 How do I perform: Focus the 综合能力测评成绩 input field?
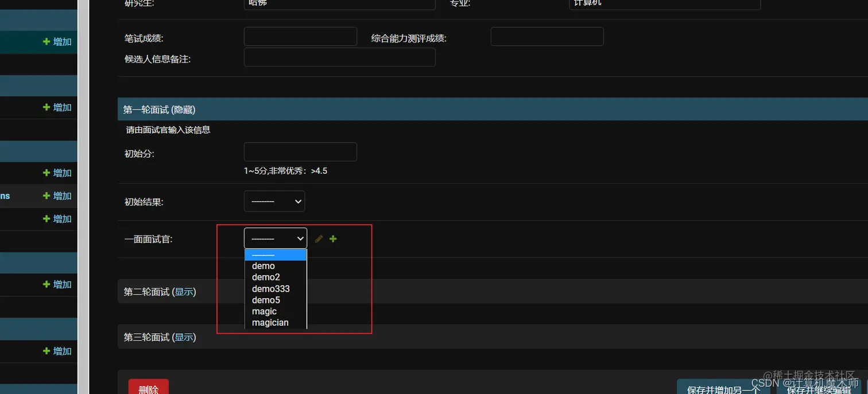tap(547, 37)
